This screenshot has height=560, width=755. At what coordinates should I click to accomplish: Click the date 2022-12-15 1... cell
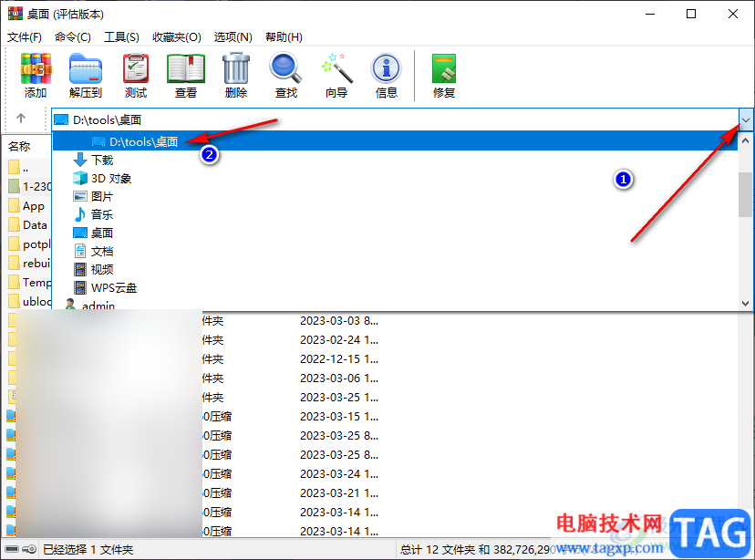click(339, 359)
